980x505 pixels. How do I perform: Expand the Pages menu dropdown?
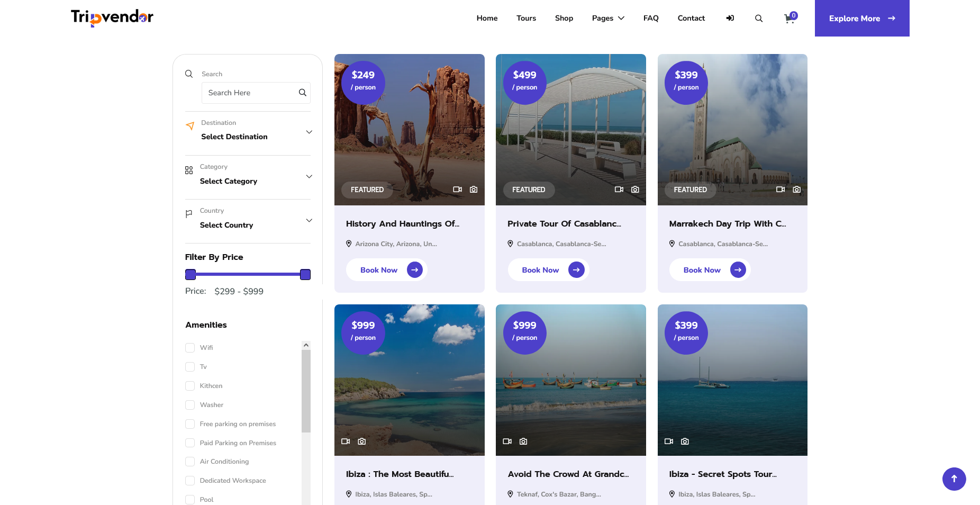(608, 19)
